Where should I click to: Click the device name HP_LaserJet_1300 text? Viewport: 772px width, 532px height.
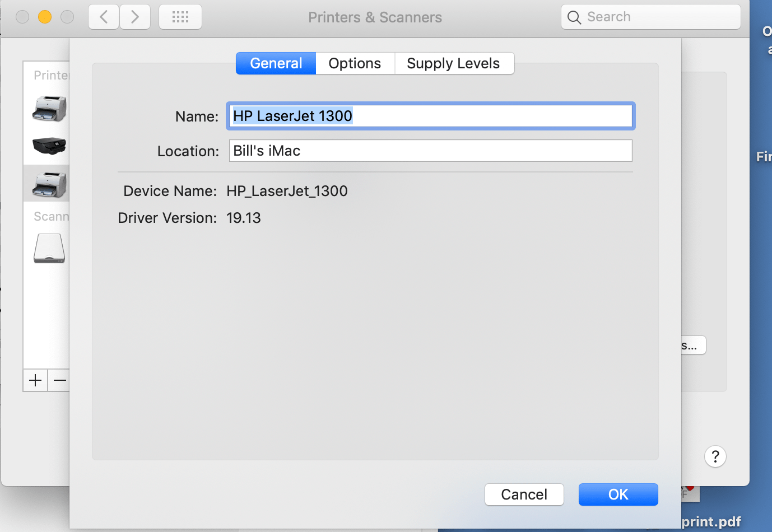[x=287, y=191]
